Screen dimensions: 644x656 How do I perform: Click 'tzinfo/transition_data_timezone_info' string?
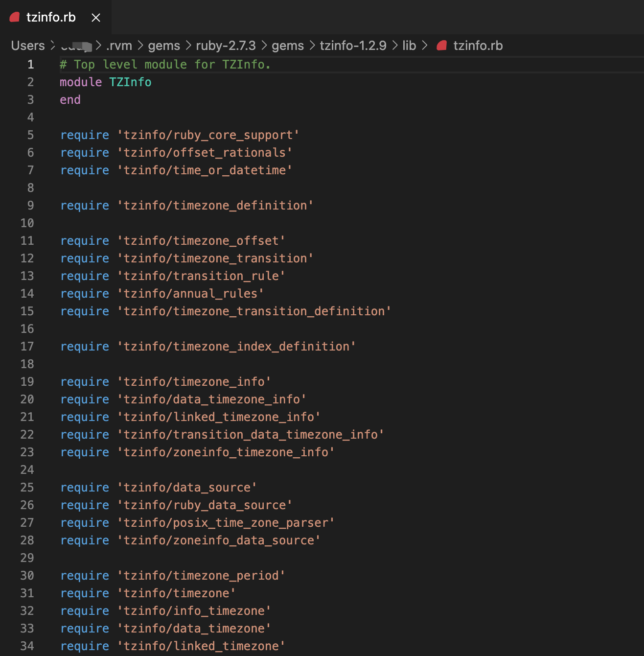coord(250,434)
